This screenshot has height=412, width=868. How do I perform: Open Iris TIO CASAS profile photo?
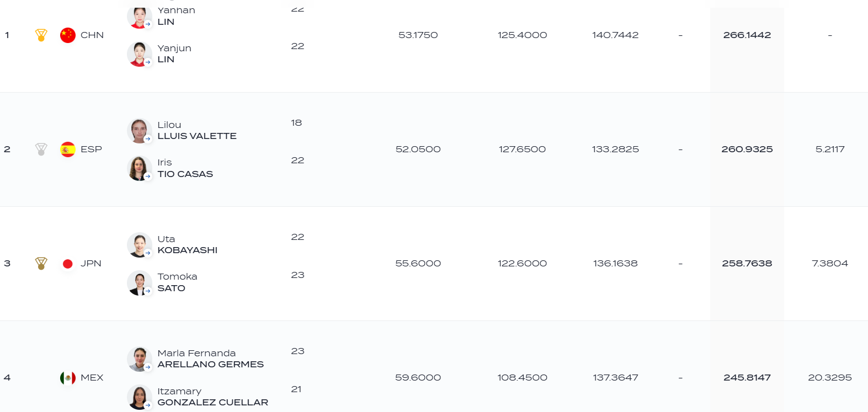click(x=140, y=168)
